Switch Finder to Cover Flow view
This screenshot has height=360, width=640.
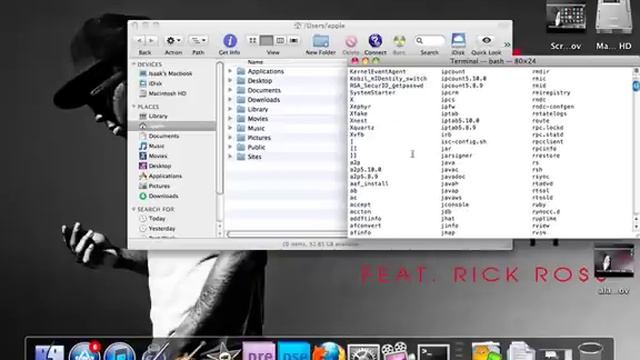click(x=293, y=40)
